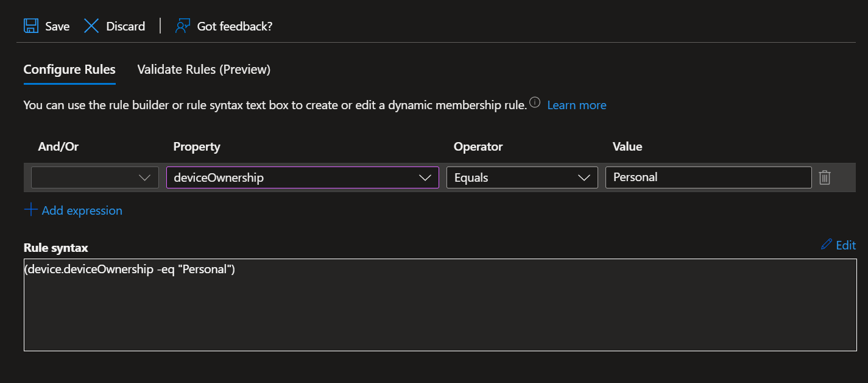Click inside the Value field containing Personal

pyautogui.click(x=708, y=177)
